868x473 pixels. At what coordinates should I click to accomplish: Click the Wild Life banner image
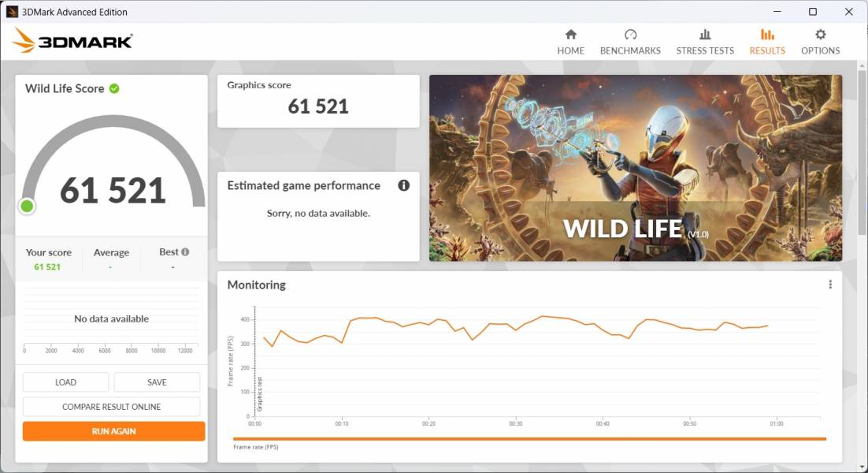click(x=636, y=168)
